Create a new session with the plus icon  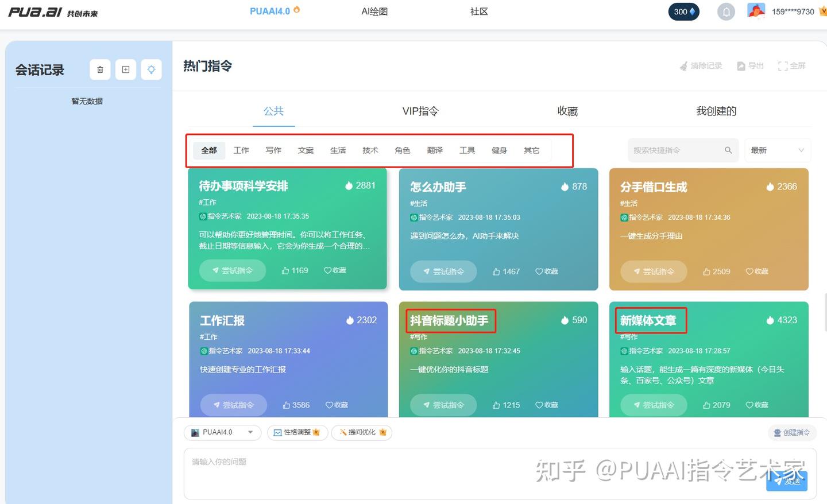point(126,69)
